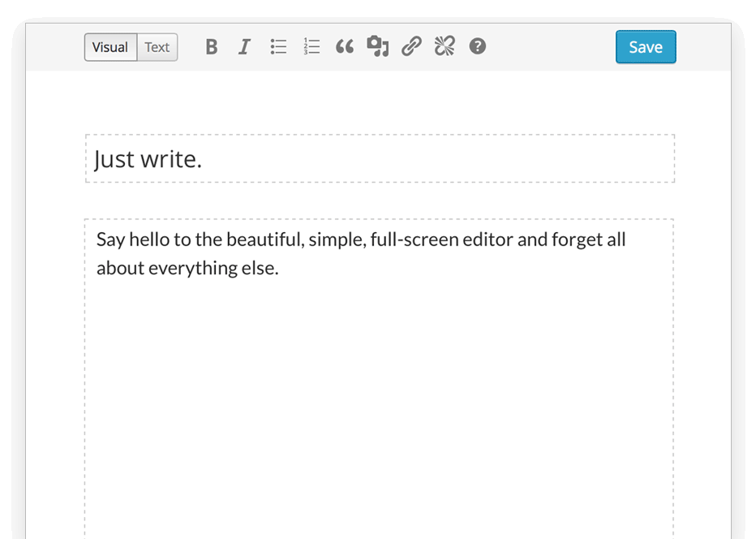Insert a numbered list
Image resolution: width=756 pixels, height=539 pixels.
311,47
